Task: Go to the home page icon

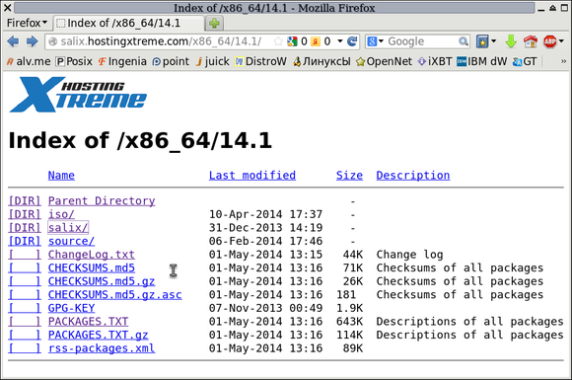Action: coord(530,42)
